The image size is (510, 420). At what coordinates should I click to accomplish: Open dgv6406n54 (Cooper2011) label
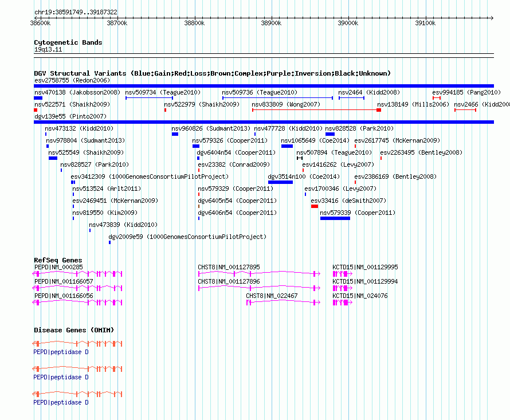tap(237, 213)
